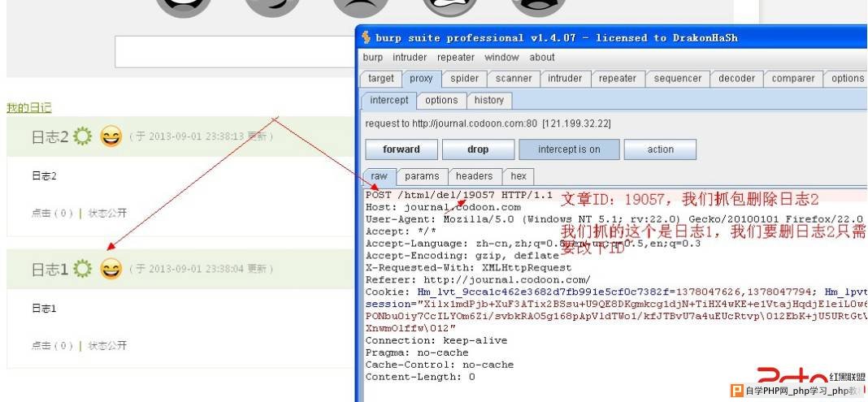Open the about menu in Burp Suite

[x=542, y=57]
